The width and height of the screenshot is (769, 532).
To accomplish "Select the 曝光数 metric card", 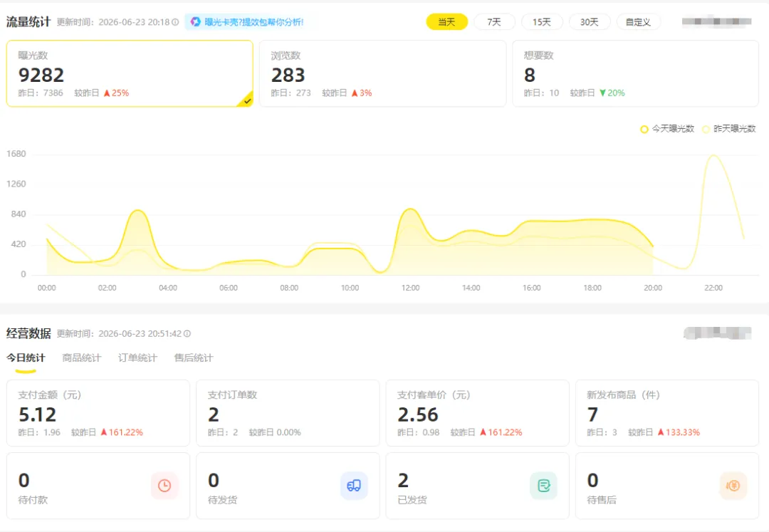I will click(x=130, y=73).
